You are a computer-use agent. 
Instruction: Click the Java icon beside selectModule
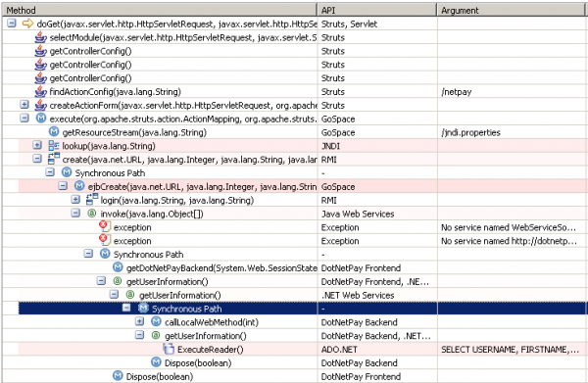pos(40,37)
